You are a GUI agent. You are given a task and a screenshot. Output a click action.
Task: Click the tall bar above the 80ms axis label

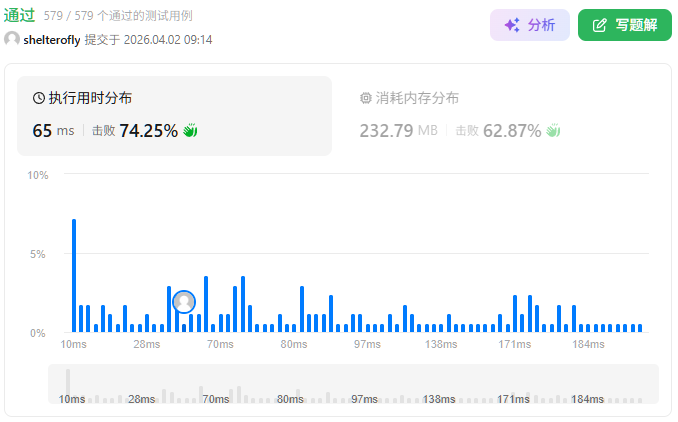(301, 309)
